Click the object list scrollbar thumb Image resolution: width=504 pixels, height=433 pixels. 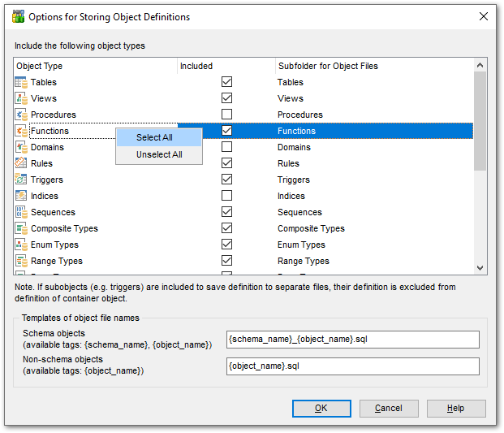tap(480, 121)
